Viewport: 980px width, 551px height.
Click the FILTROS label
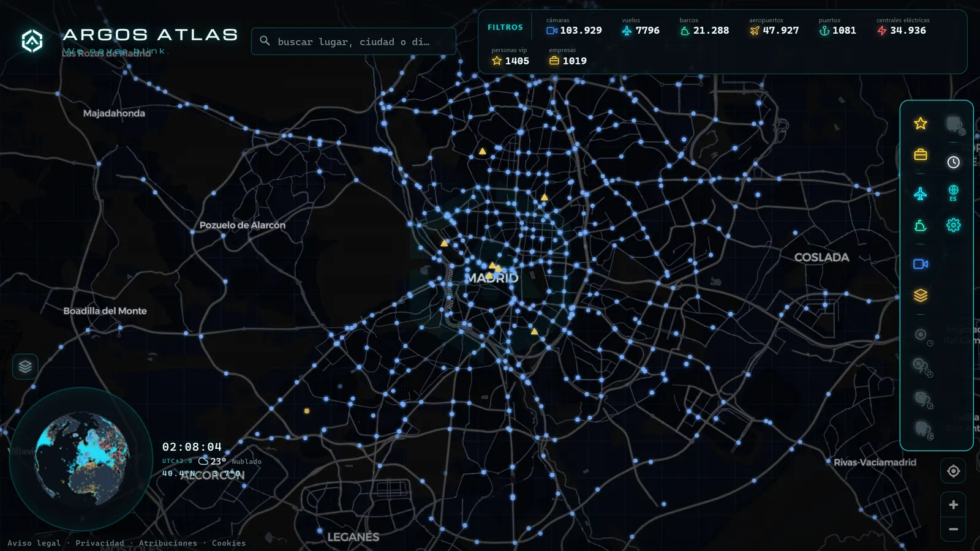point(505,28)
